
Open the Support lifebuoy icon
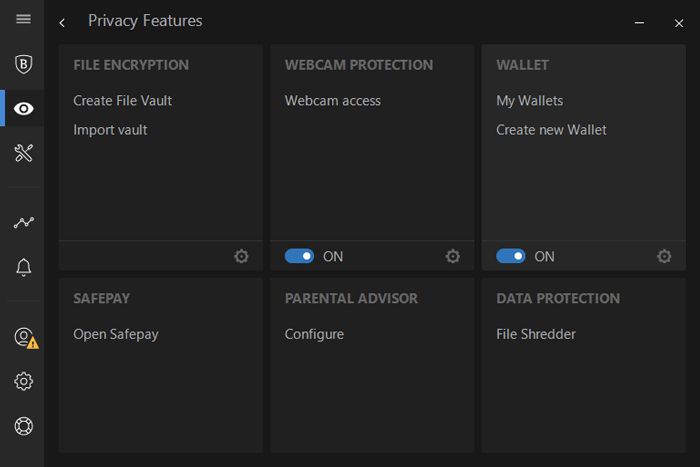[24, 426]
